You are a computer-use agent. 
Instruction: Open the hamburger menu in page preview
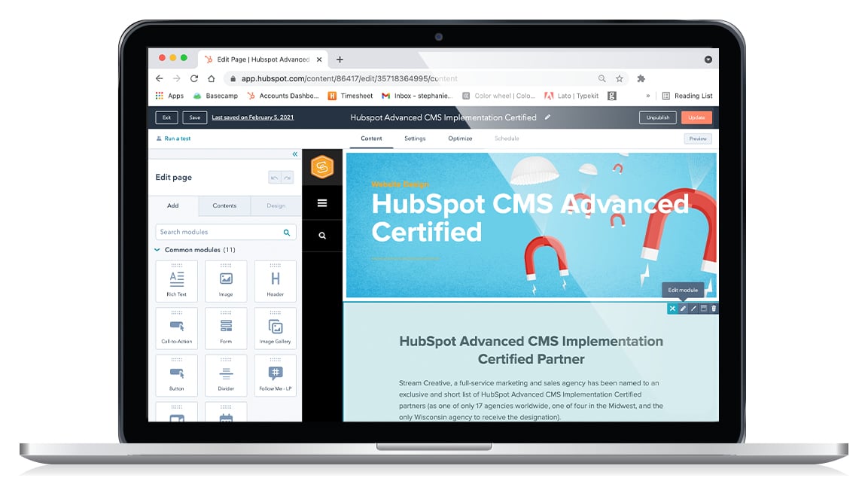322,203
